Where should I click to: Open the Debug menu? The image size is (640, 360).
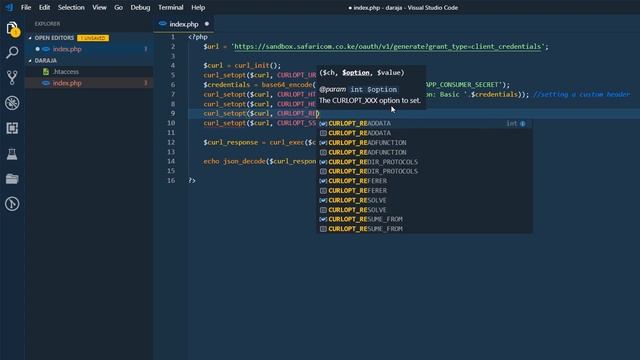pyautogui.click(x=140, y=7)
